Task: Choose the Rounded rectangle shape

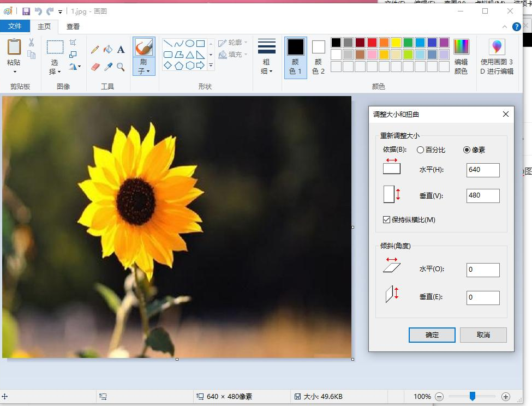Action: [168, 55]
